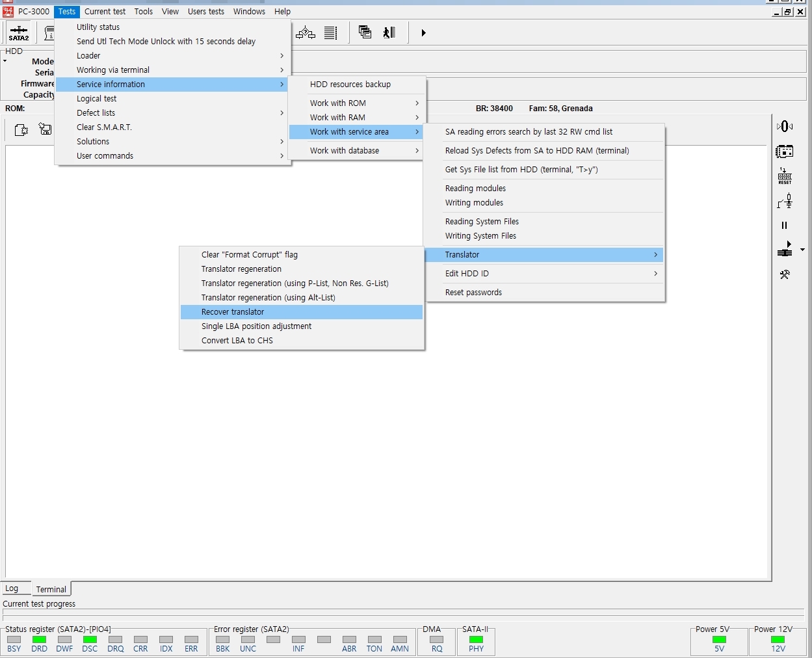
Task: Select Single LBA position adjustment
Action: click(302, 326)
